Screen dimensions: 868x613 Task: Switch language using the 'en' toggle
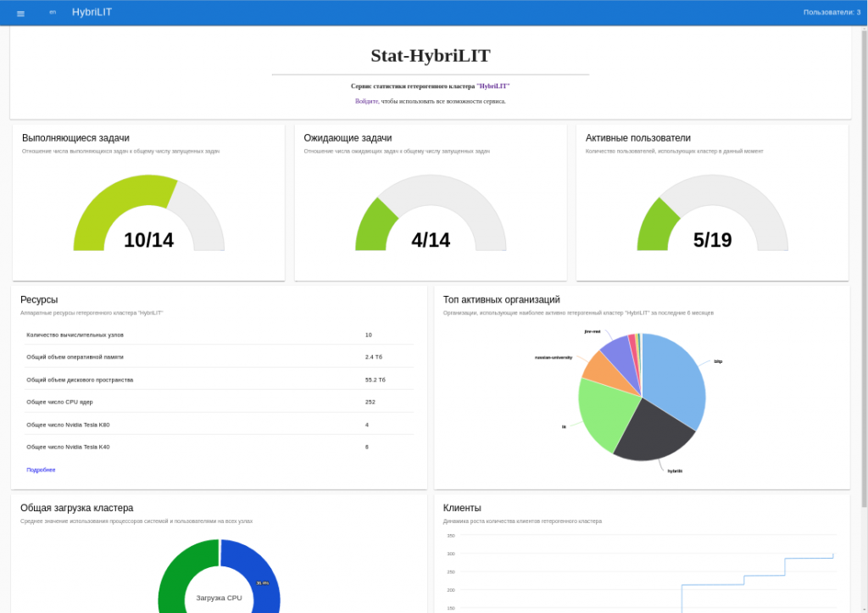click(53, 12)
